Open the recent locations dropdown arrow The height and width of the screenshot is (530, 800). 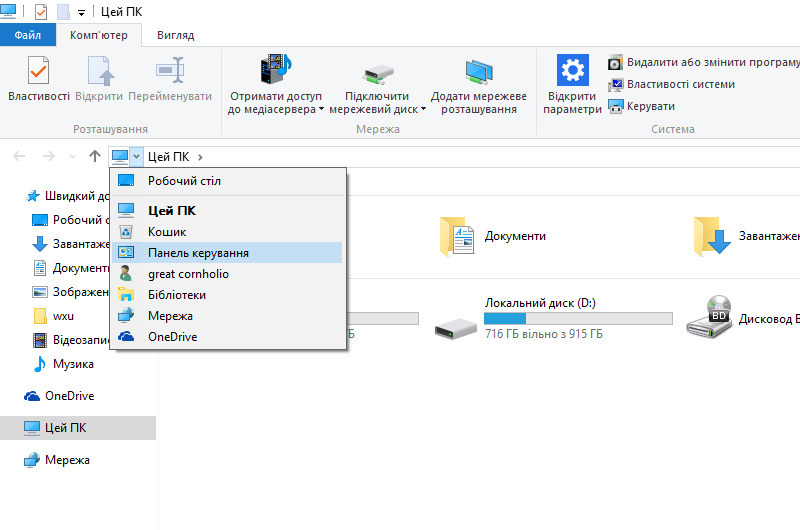click(72, 157)
